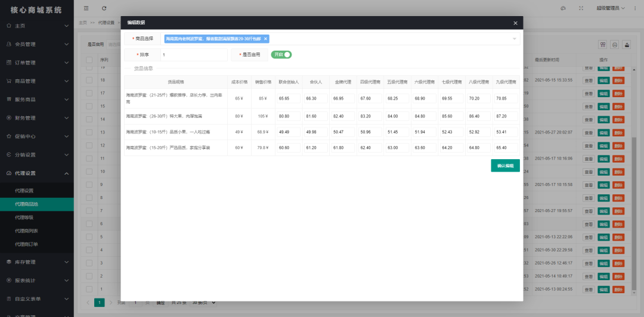Open the vertical dots more menu
This screenshot has width=644, height=317.
click(x=636, y=8)
